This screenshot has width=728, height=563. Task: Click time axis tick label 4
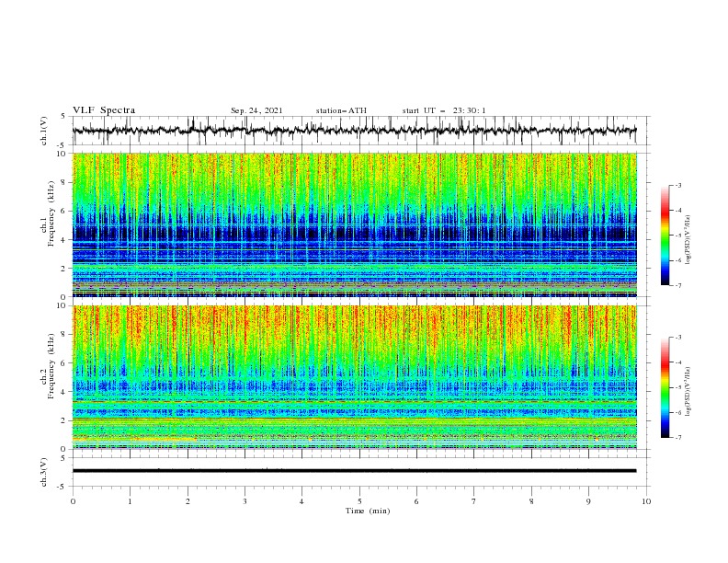301,501
